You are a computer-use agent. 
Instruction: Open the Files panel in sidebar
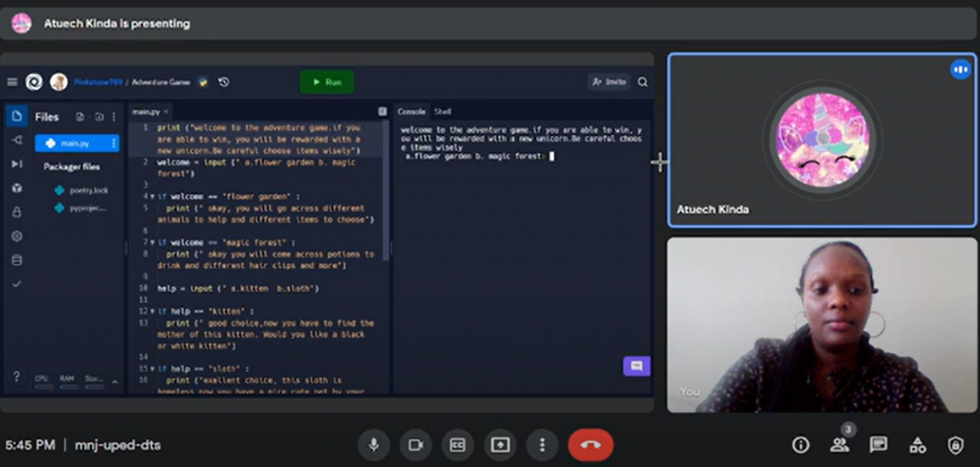[17, 117]
